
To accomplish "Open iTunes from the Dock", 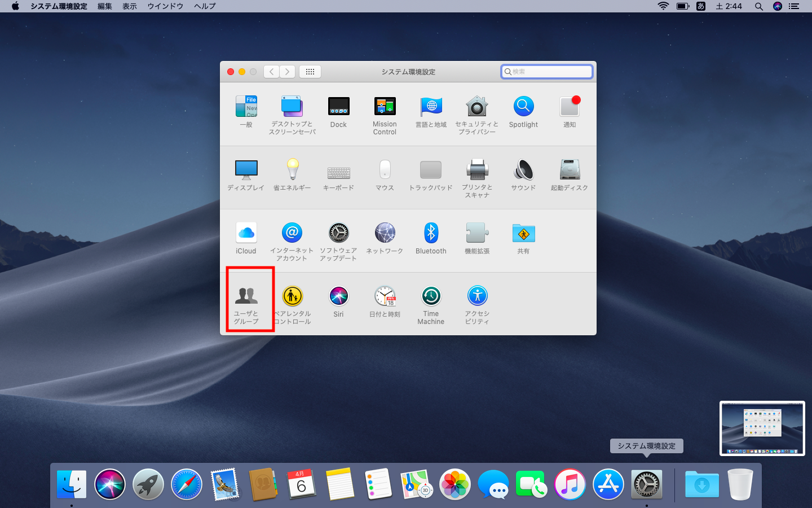I will [570, 484].
